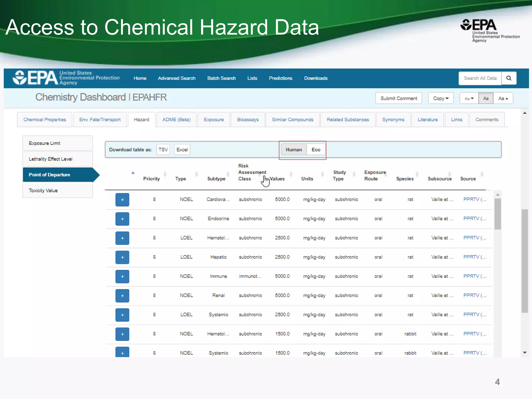
Task: Download table as TSV
Action: pos(163,150)
